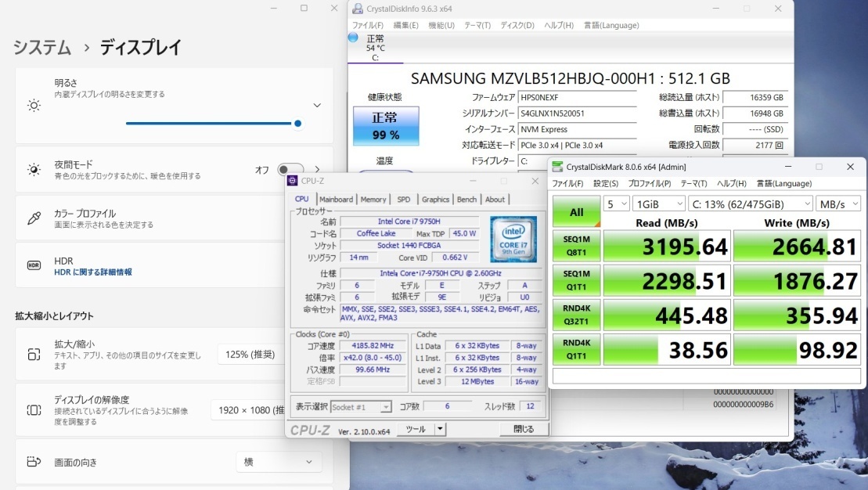The image size is (868, 490).
Task: Toggle the night mode switch
Action: click(290, 169)
